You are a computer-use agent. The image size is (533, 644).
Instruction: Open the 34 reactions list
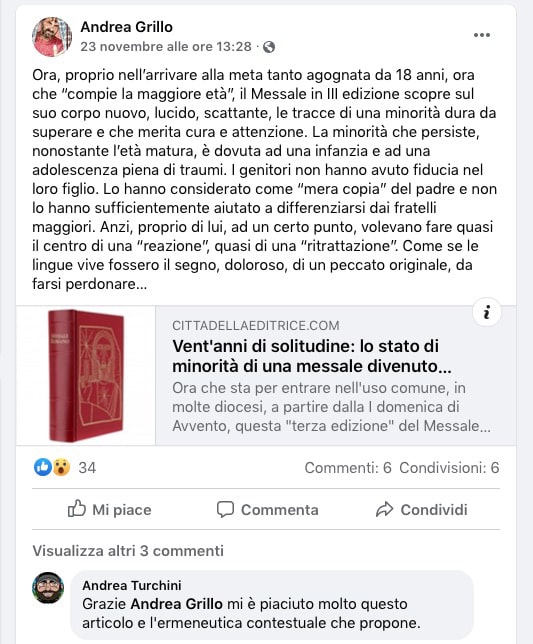pyautogui.click(x=87, y=467)
